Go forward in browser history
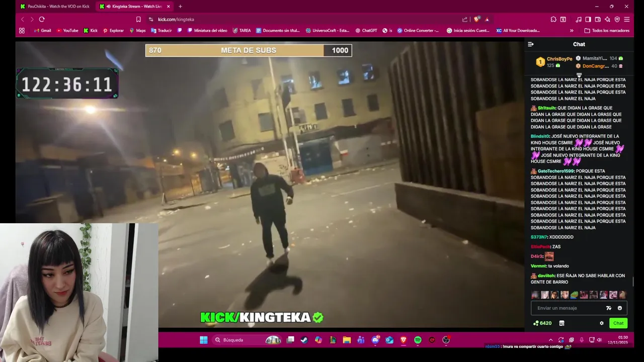 pos(32,19)
